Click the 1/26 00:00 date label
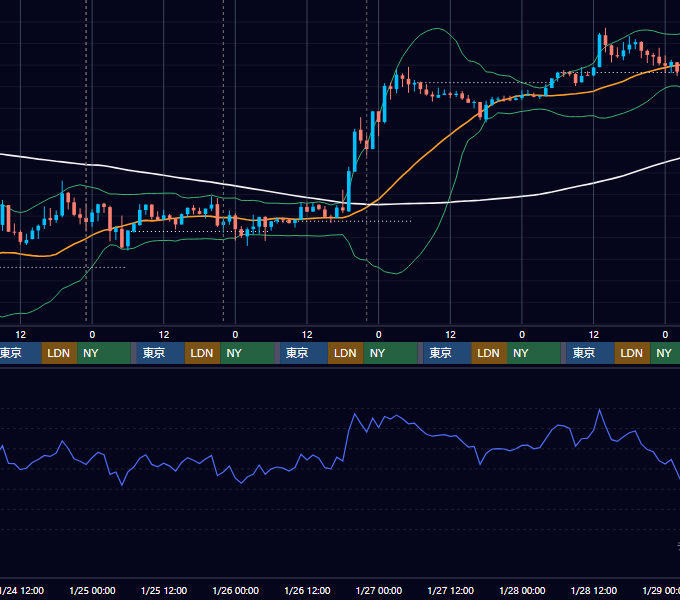 (x=235, y=590)
